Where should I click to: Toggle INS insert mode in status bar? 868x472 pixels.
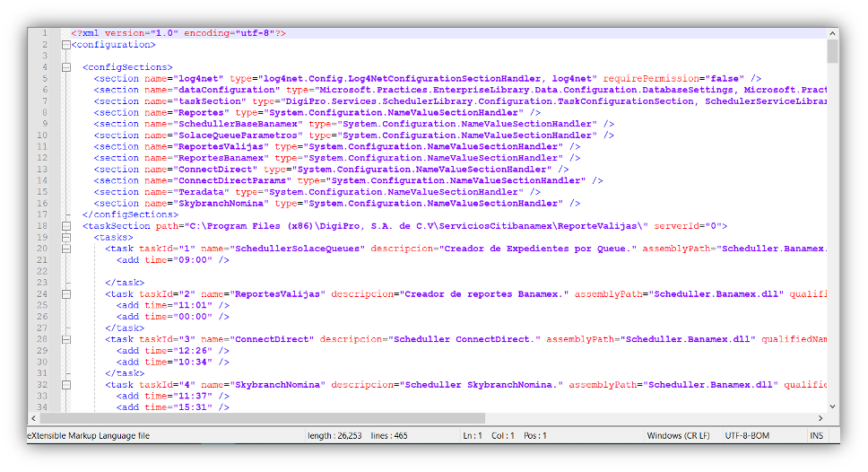tap(816, 436)
